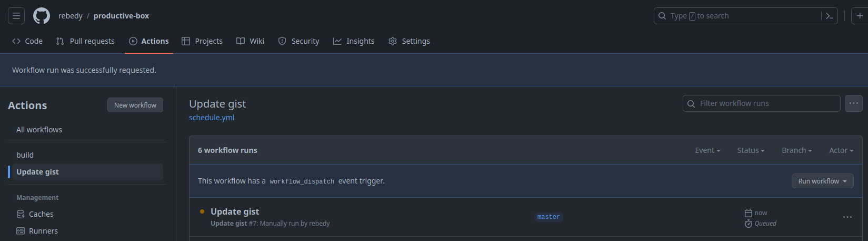
Task: Click the plus create-new icon
Action: point(860,16)
